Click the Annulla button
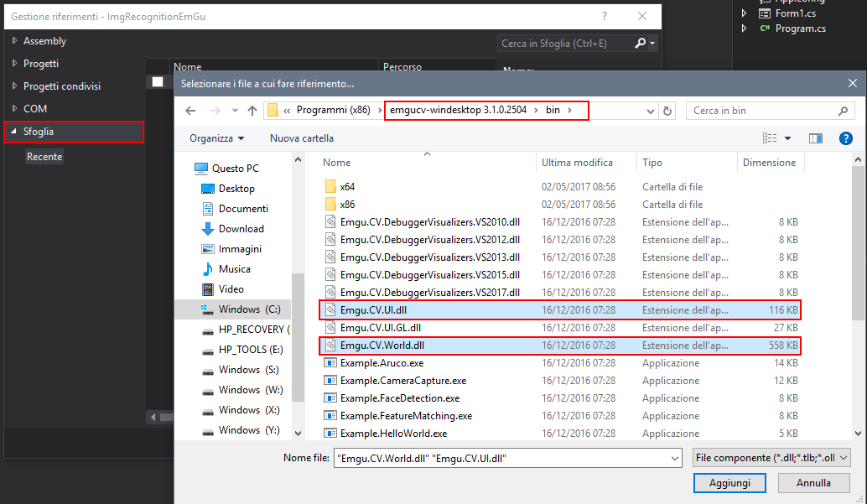Screen dimensions: 867x504 point(813,483)
